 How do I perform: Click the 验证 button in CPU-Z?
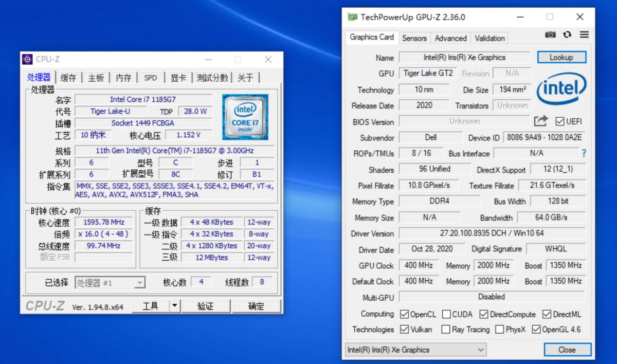pyautogui.click(x=206, y=305)
